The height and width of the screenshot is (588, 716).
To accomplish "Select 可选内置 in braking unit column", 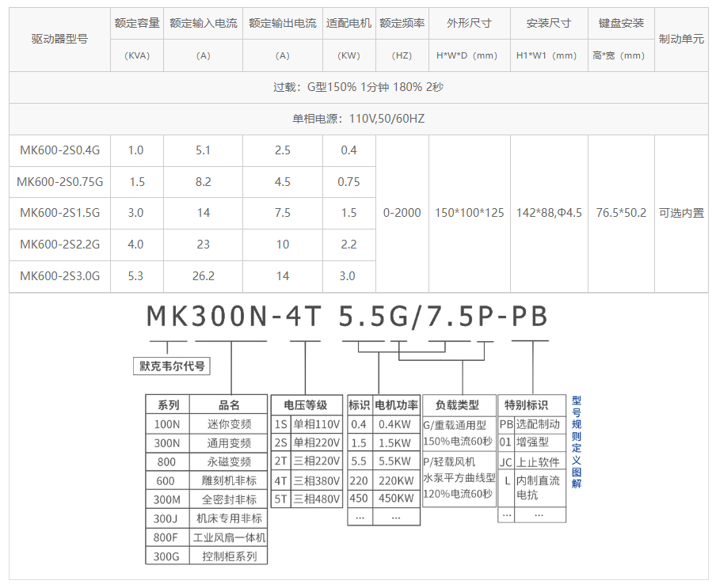I will tap(682, 213).
